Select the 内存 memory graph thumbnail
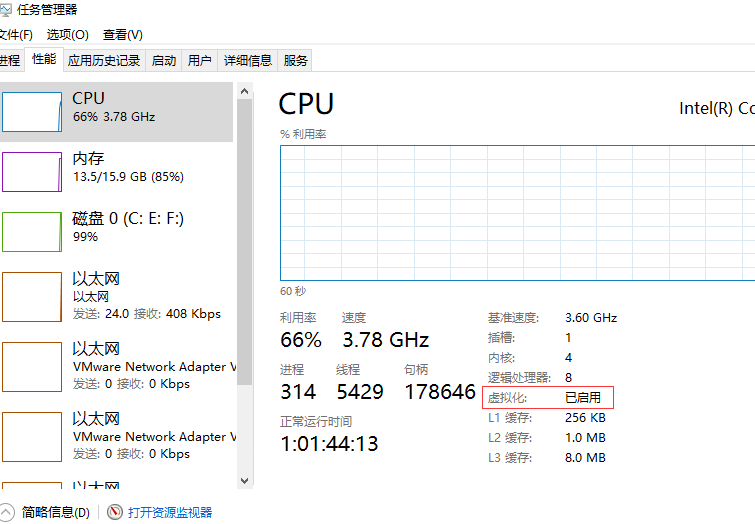Screen dimensions: 755x524 coord(32,172)
